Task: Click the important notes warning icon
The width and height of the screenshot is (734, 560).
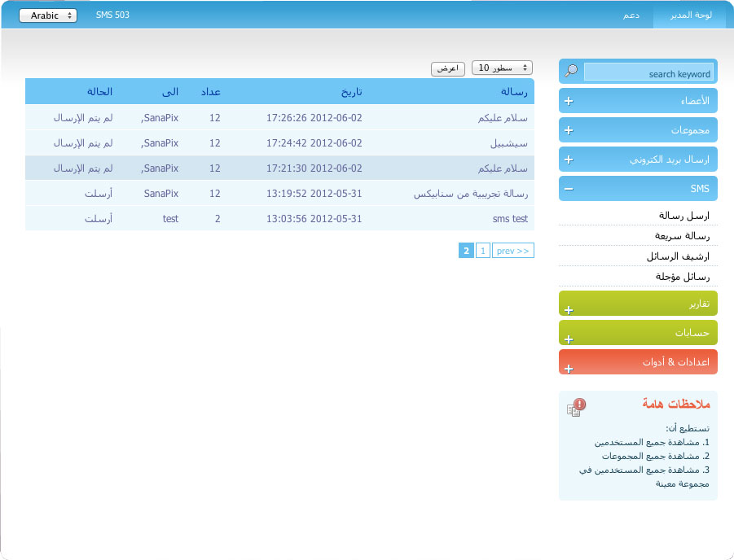Action: click(x=576, y=407)
